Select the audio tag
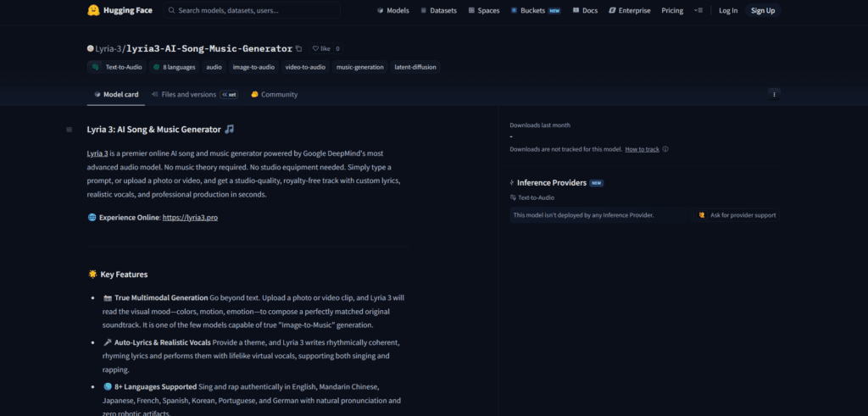The width and height of the screenshot is (868, 416). pyautogui.click(x=214, y=67)
